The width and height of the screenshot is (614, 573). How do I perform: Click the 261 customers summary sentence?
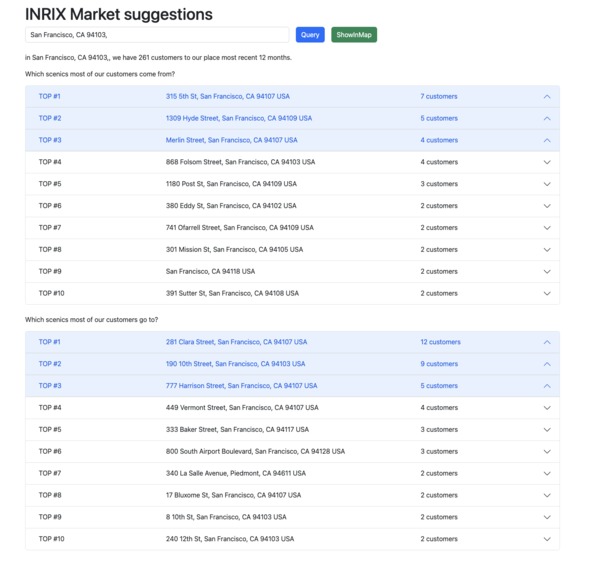point(158,58)
